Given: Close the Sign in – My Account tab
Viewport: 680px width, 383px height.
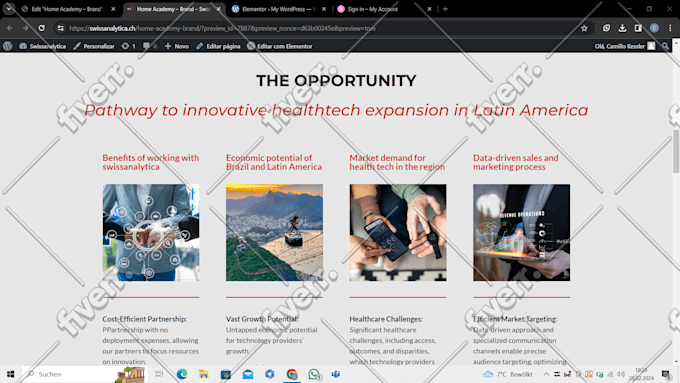Looking at the screenshot, I should point(429,9).
